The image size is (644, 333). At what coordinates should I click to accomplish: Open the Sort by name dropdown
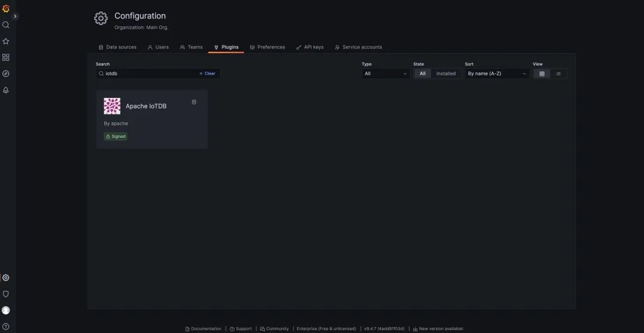(x=497, y=73)
